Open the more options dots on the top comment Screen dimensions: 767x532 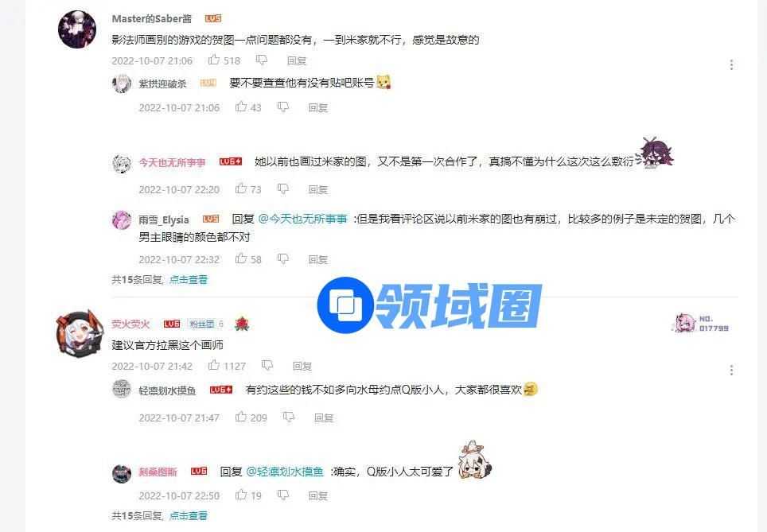731,64
